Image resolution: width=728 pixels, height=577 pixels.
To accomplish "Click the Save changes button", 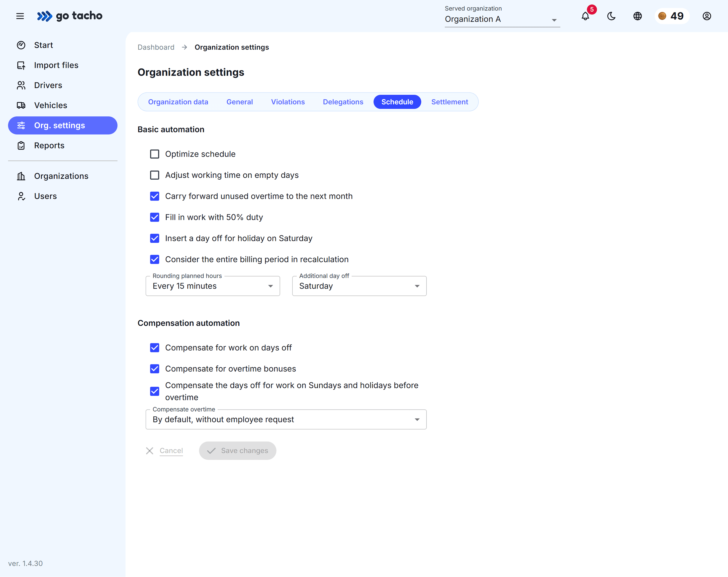I will [237, 450].
